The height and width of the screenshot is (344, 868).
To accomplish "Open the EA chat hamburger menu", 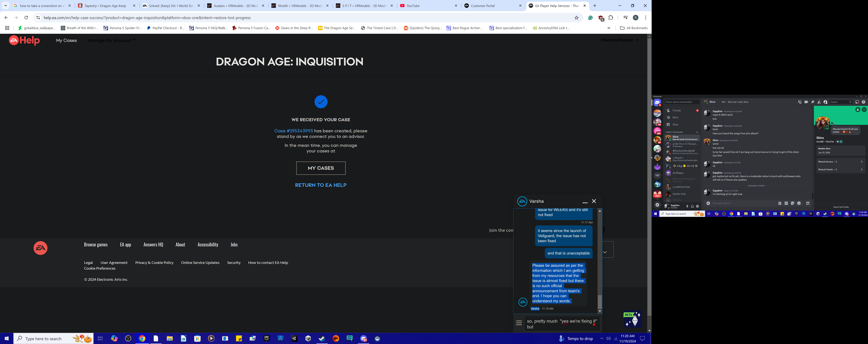I will coord(519,323).
